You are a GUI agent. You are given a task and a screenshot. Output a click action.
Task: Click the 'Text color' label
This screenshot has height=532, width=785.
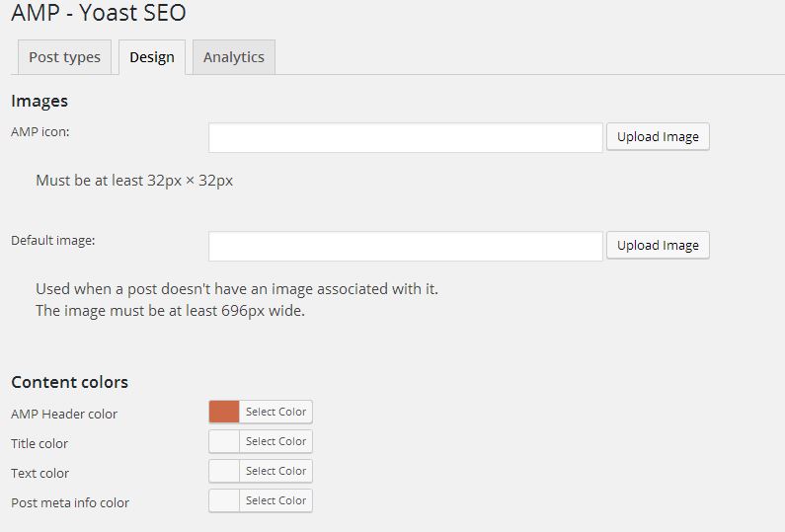click(40, 474)
